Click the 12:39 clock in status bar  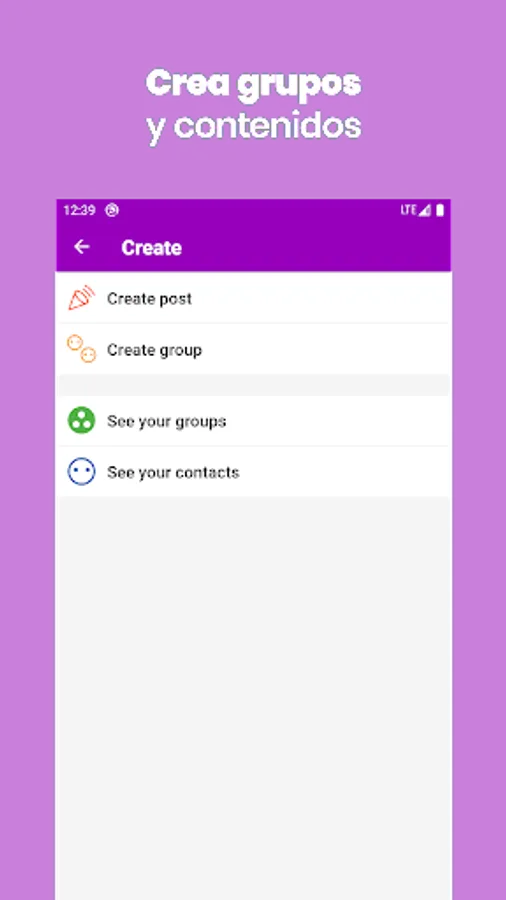tap(79, 211)
